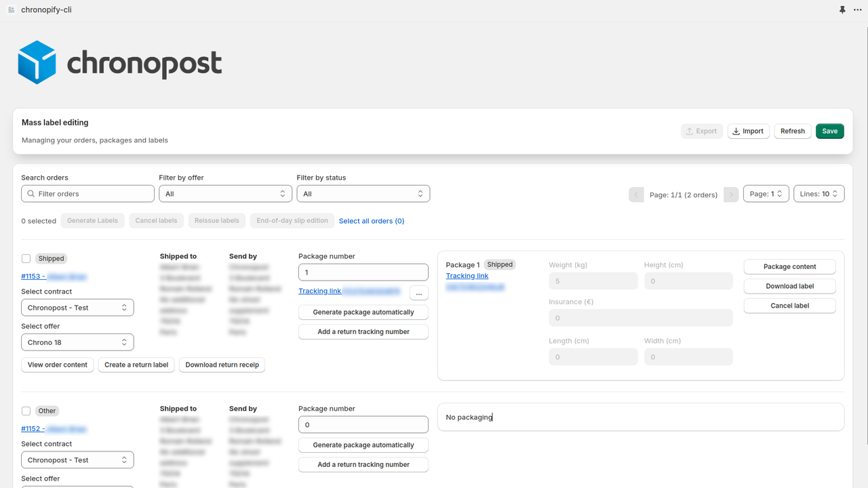Click the search magnifier in Filter orders

(x=31, y=193)
